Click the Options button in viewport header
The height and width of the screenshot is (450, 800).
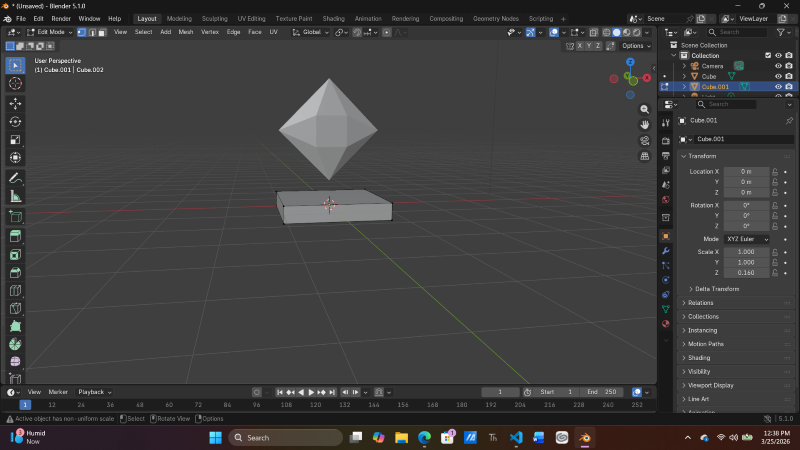(634, 46)
